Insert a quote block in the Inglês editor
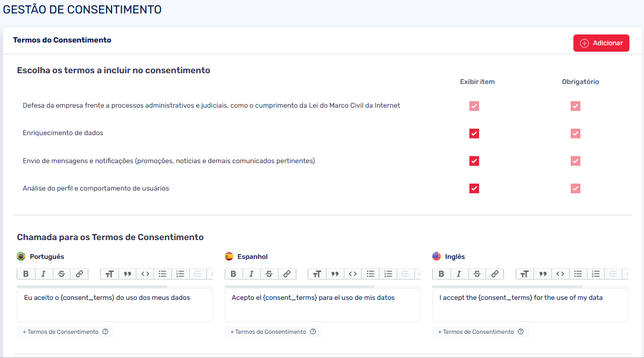The height and width of the screenshot is (358, 644). point(543,274)
